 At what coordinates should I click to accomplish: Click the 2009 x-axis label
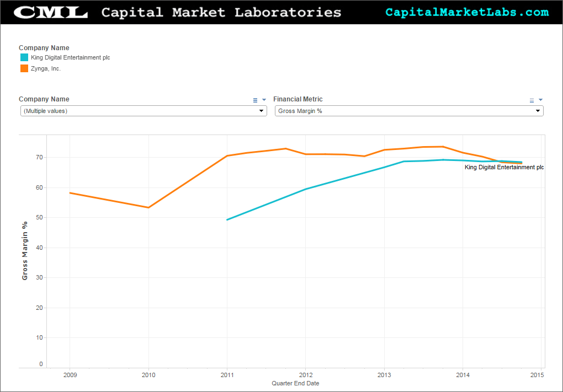[x=70, y=375]
